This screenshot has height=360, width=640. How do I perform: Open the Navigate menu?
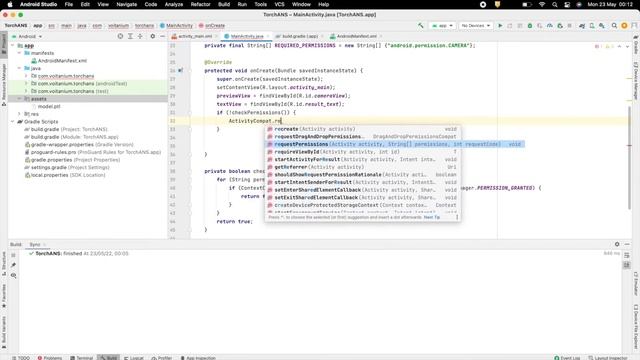[127, 4]
